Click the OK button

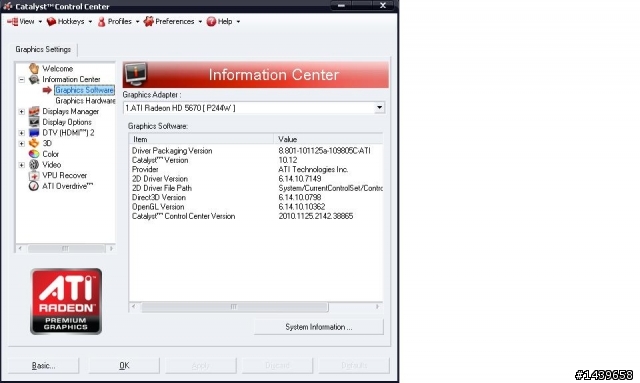pos(124,365)
